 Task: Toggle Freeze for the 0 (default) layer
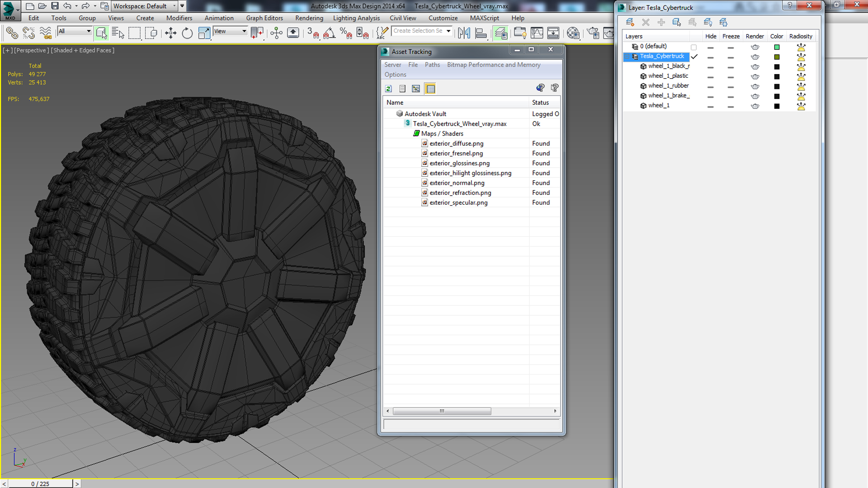coord(731,47)
